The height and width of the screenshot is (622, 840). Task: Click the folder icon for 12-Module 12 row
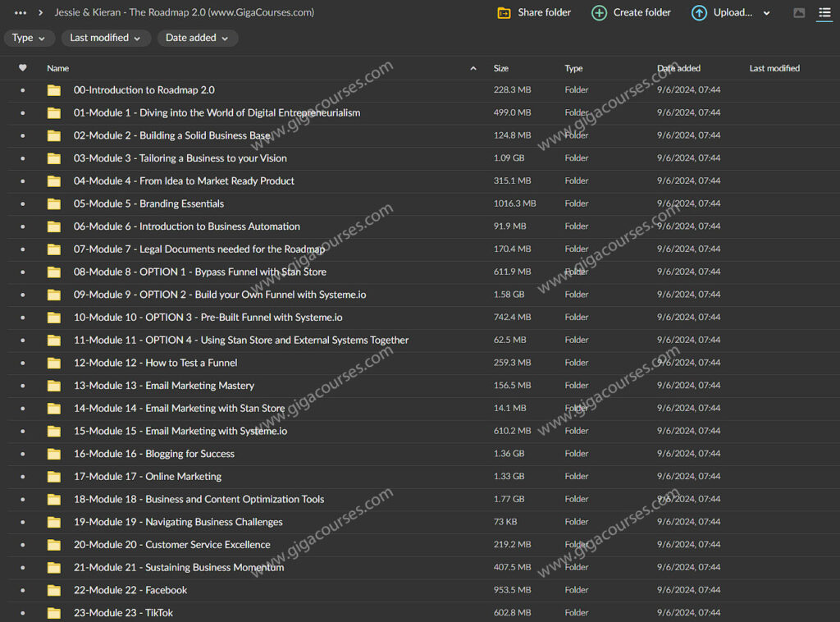click(54, 363)
